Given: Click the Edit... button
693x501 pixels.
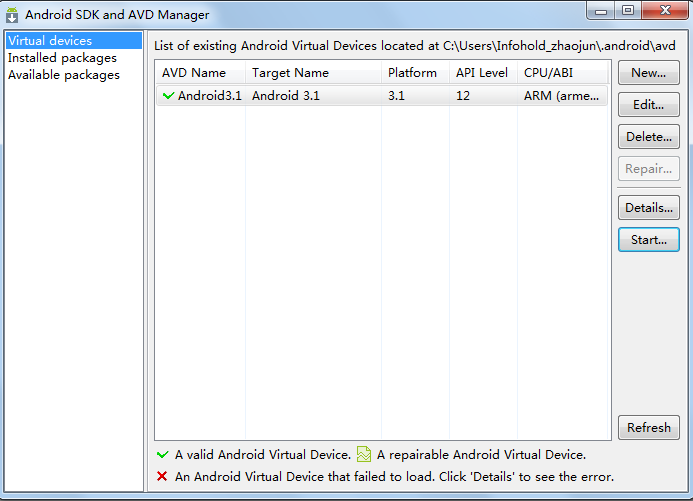Looking at the screenshot, I should tap(648, 105).
